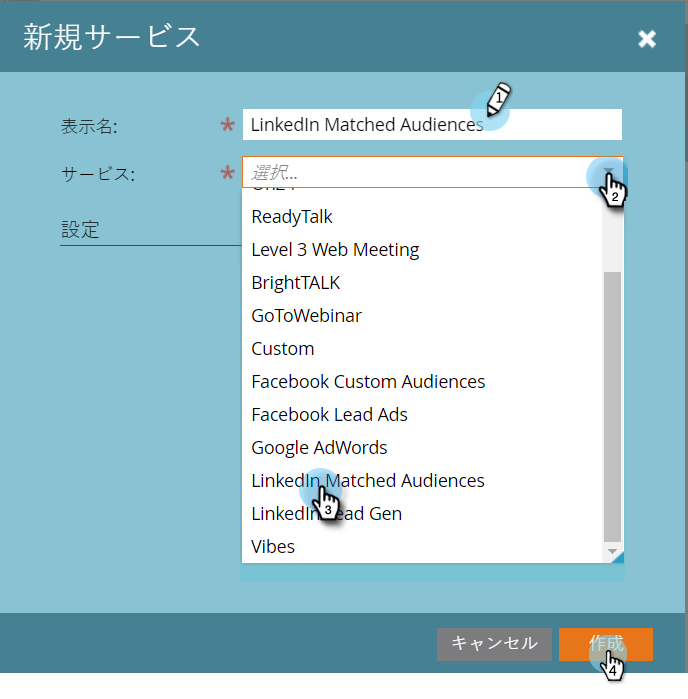Select GoToWebinar service option
The width and height of the screenshot is (688, 699).
pos(422,316)
